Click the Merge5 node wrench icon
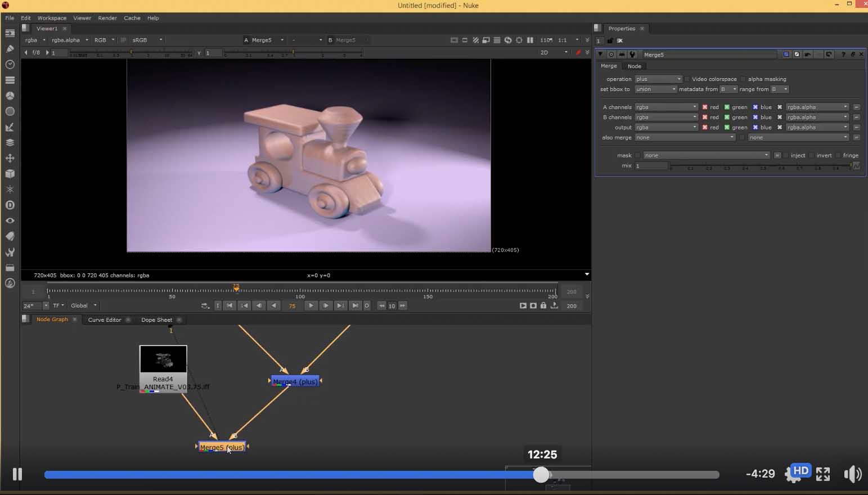The height and width of the screenshot is (495, 868). (x=632, y=55)
